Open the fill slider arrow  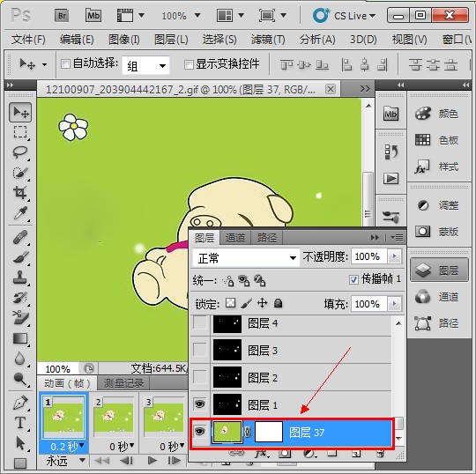pos(394,304)
